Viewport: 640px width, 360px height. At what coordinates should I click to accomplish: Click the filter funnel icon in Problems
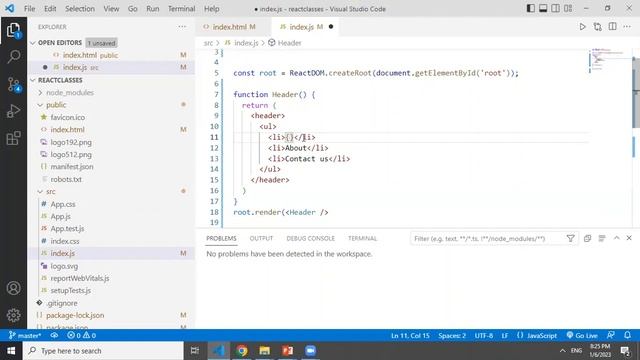pos(570,238)
